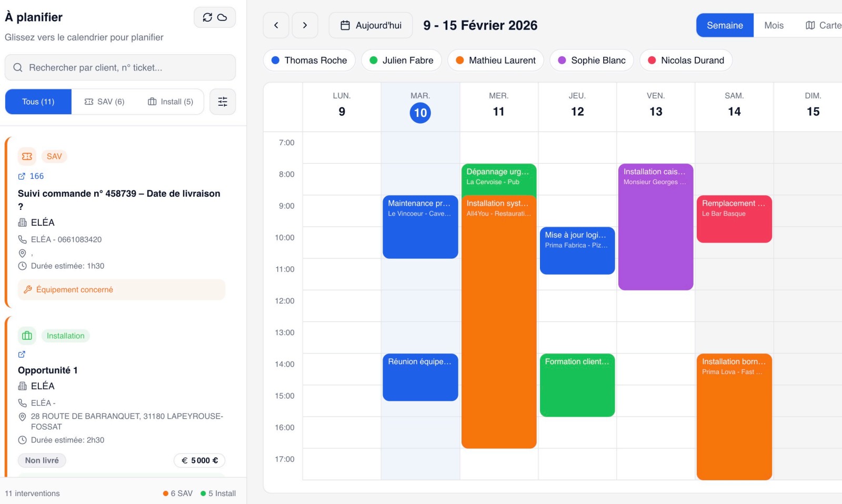
Task: Select the SAV (6) tab
Action: point(105,102)
